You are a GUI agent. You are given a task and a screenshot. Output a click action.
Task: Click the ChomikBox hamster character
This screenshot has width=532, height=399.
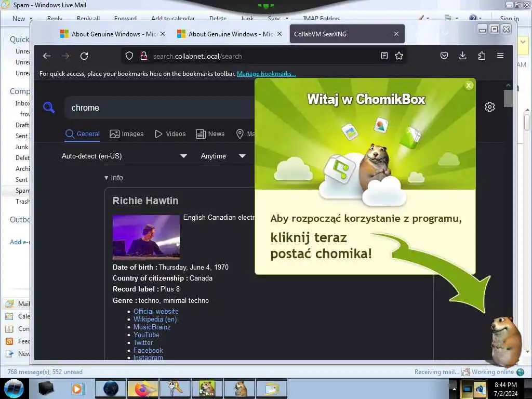[506, 341]
